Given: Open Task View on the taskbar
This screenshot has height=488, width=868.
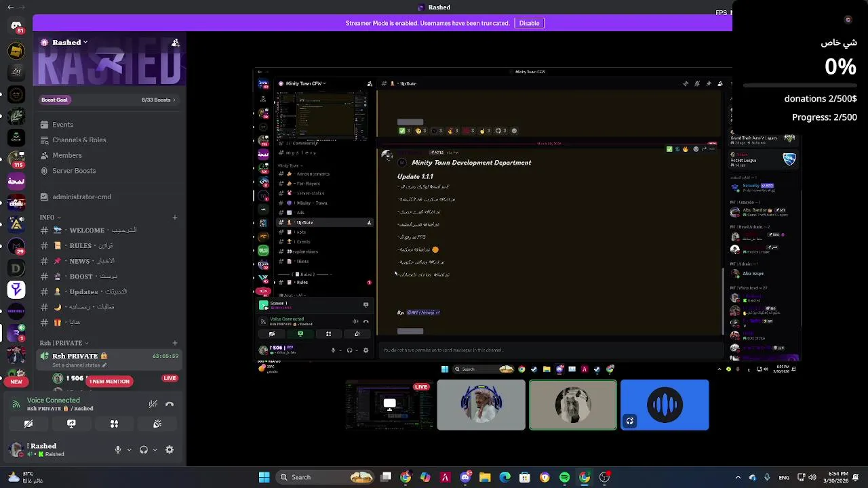Looking at the screenshot, I should pos(386,477).
